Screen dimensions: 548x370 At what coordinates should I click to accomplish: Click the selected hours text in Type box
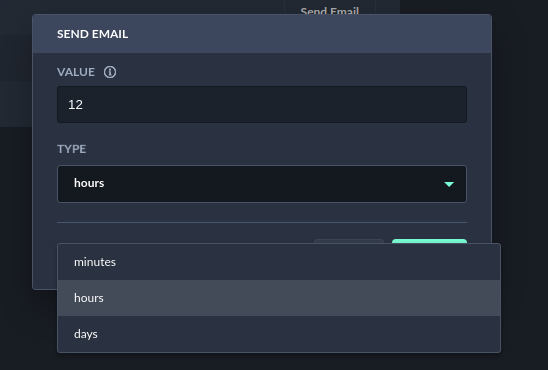(x=89, y=183)
